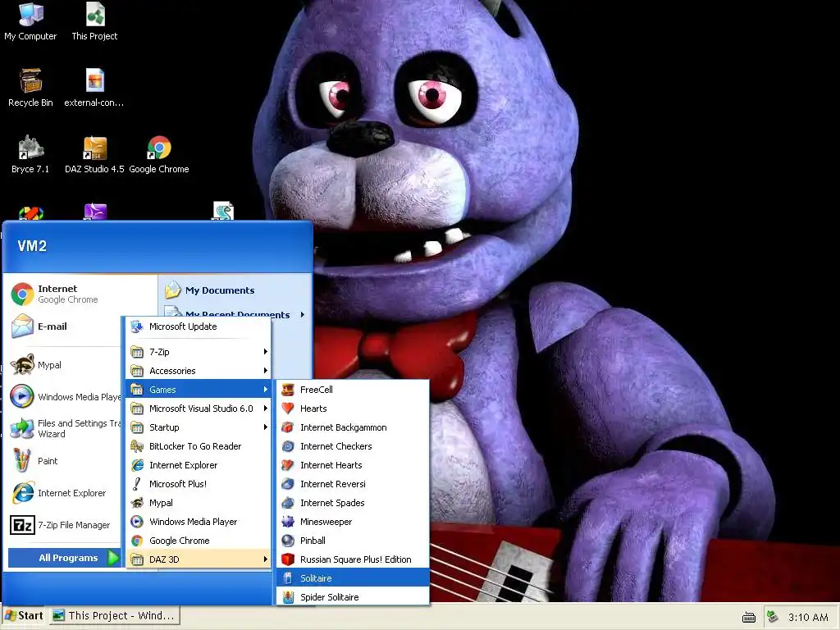The height and width of the screenshot is (630, 840).
Task: Open BitLocker To Go Reader
Action: [199, 446]
